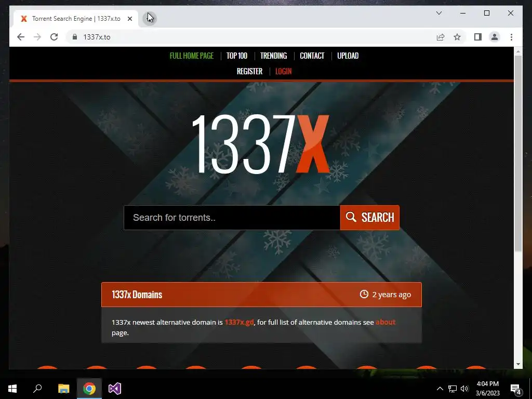Go back with Chrome's back arrow

pyautogui.click(x=21, y=37)
